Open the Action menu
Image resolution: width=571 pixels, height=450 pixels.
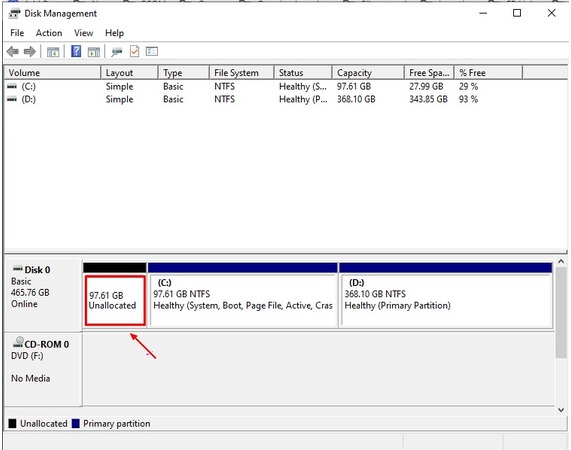49,33
